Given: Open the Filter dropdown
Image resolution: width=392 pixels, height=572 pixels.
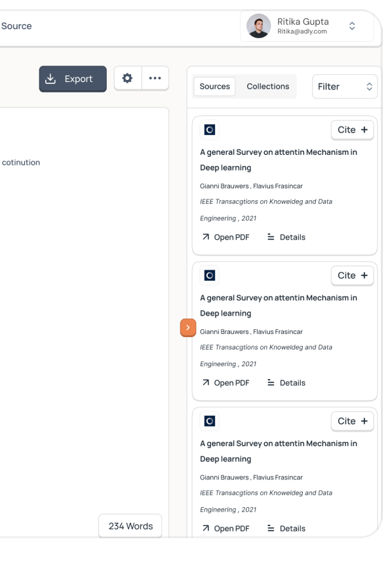Looking at the screenshot, I should point(345,87).
